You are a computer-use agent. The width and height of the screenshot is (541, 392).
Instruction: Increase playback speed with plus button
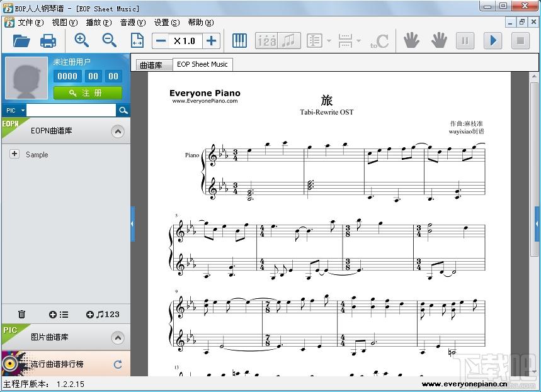(x=211, y=41)
